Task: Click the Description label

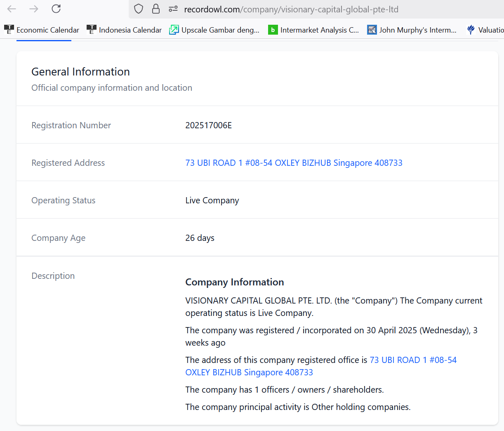Action: pyautogui.click(x=53, y=276)
